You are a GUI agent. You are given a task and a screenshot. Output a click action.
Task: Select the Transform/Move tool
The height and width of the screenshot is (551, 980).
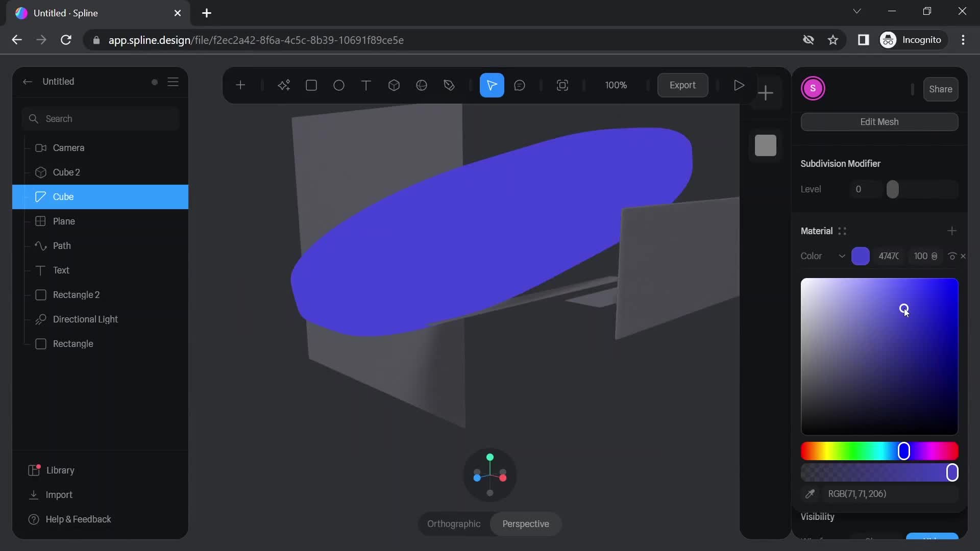(x=493, y=85)
